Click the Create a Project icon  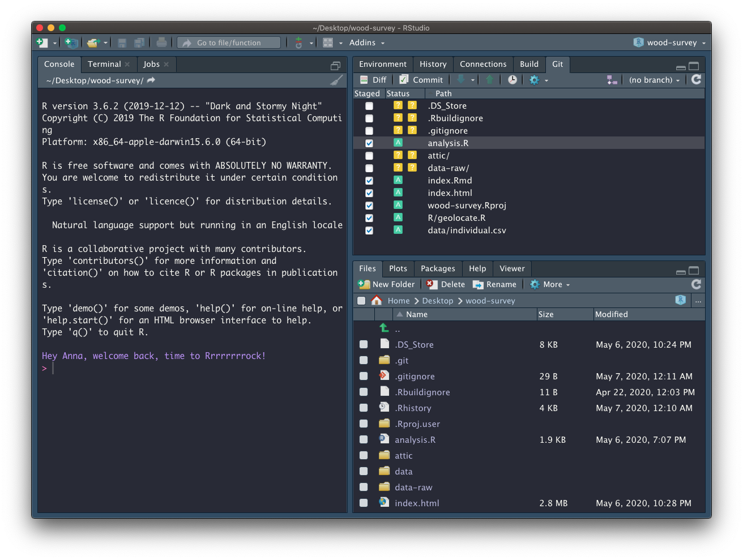click(x=71, y=42)
